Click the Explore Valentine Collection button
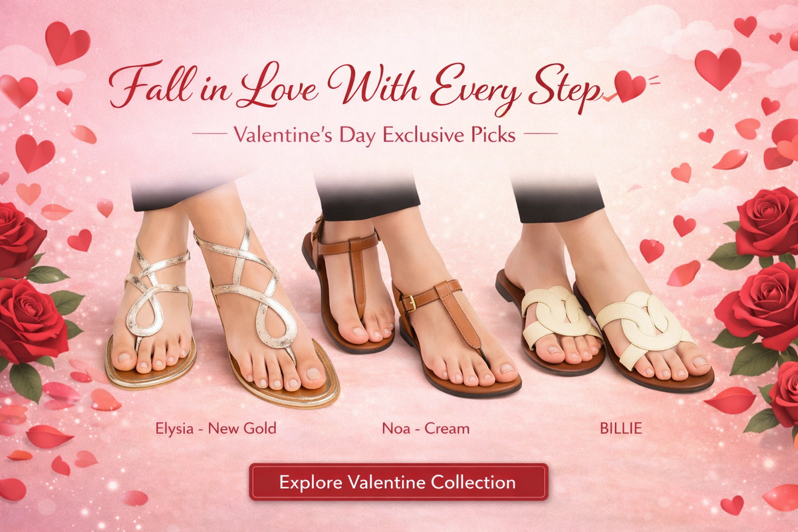The height and width of the screenshot is (532, 798). point(398,482)
